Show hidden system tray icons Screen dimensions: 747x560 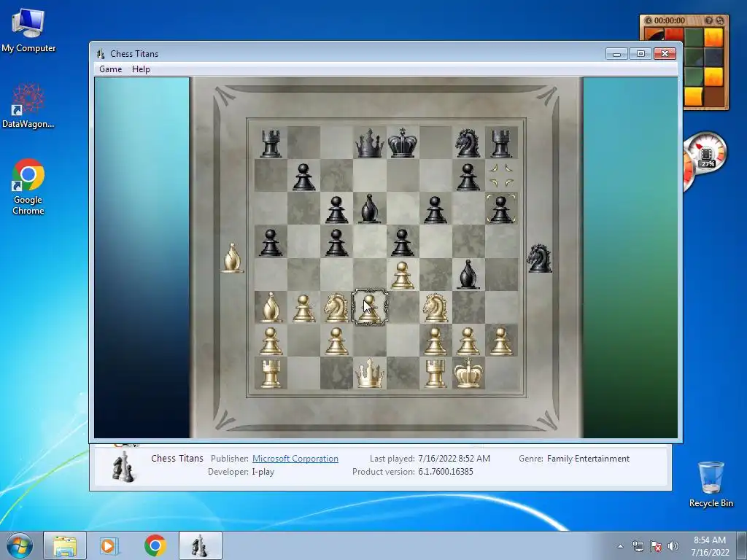click(x=620, y=546)
